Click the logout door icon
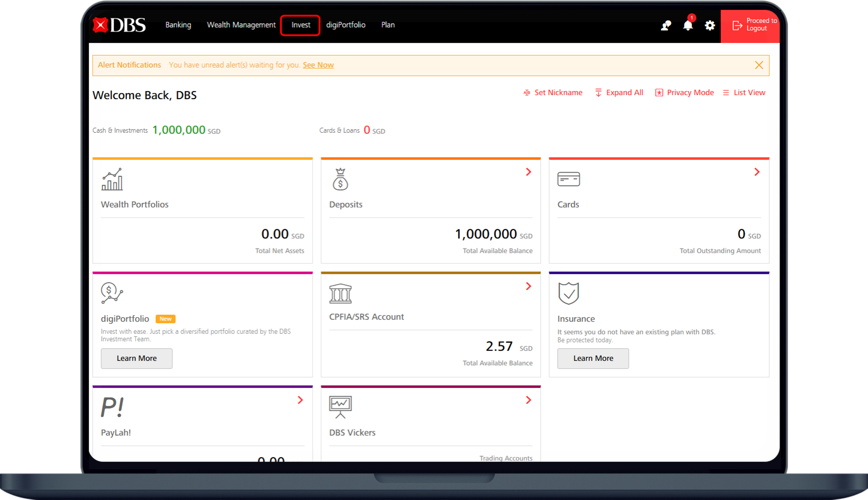Viewport: 868px width, 500px height. (x=737, y=25)
